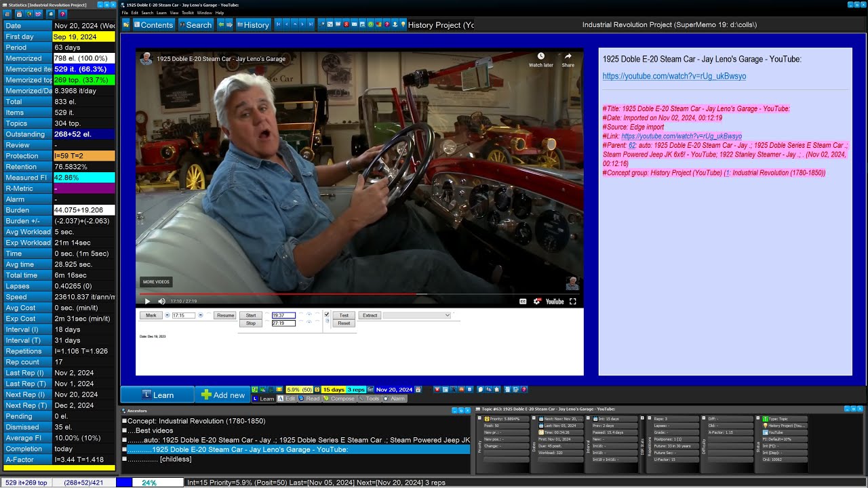The width and height of the screenshot is (868, 488).
Task: Toggle closed captions on the video
Action: (523, 302)
